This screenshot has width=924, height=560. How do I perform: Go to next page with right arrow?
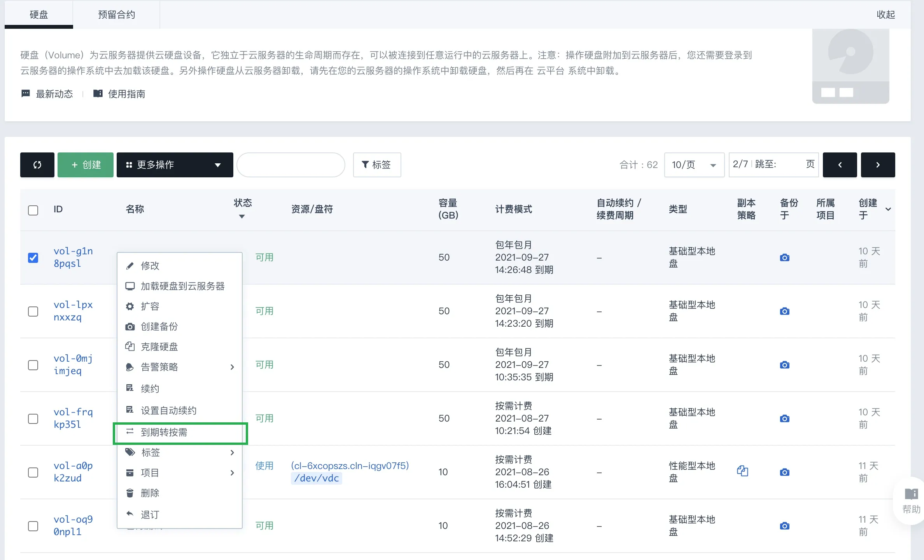878,165
